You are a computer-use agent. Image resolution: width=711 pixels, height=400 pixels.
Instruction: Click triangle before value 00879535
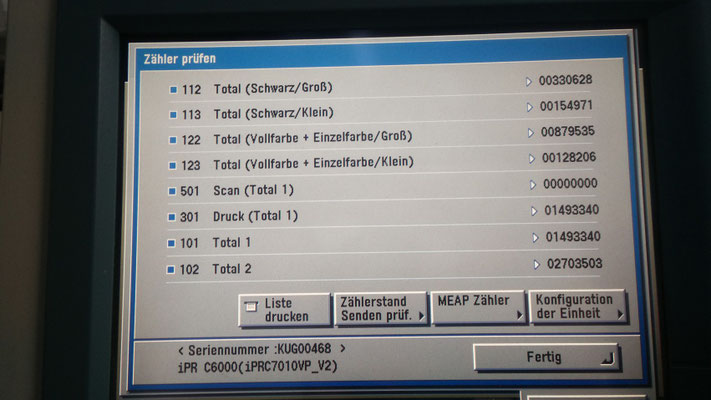tap(531, 133)
